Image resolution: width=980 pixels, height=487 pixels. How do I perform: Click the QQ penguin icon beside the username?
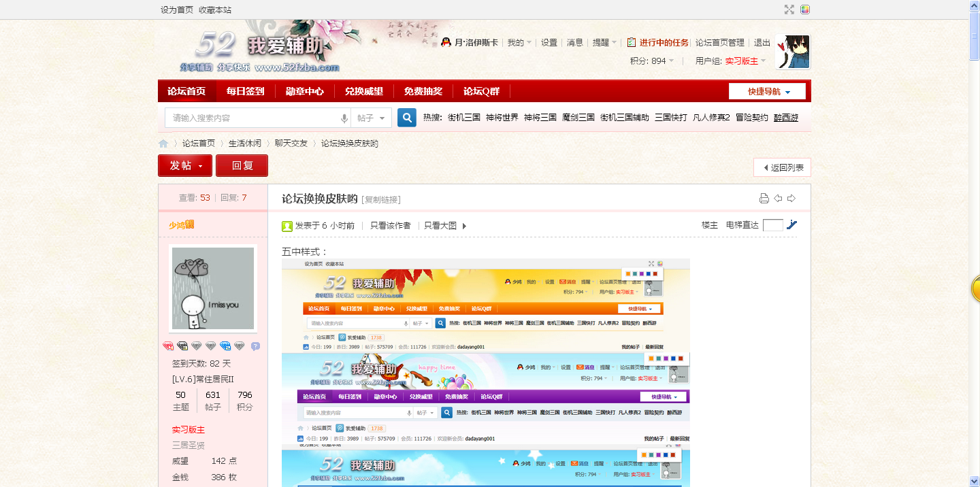point(446,42)
